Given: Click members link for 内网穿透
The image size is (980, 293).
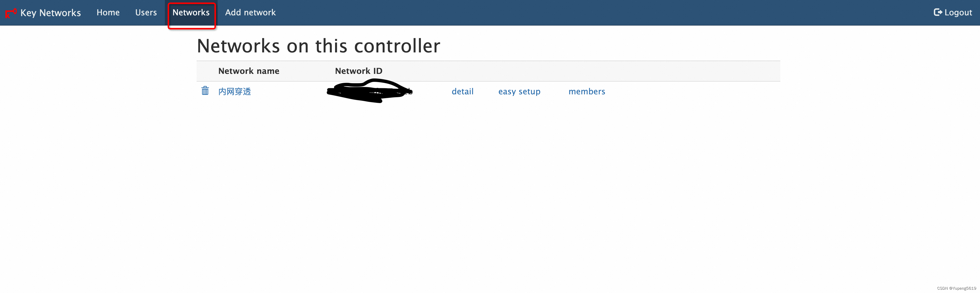Looking at the screenshot, I should pos(586,91).
